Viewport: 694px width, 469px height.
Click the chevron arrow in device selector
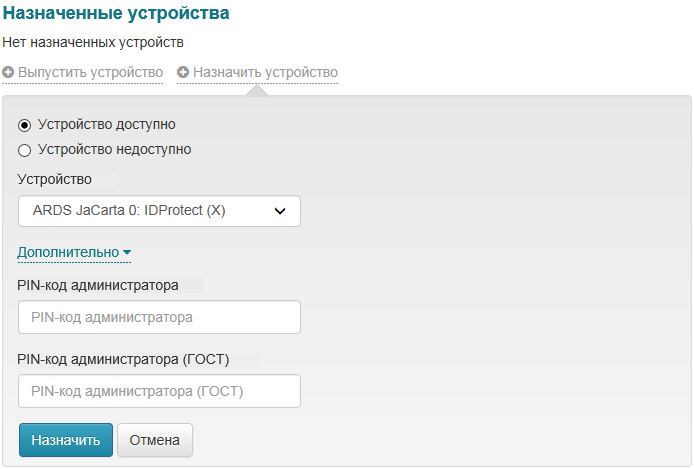280,211
